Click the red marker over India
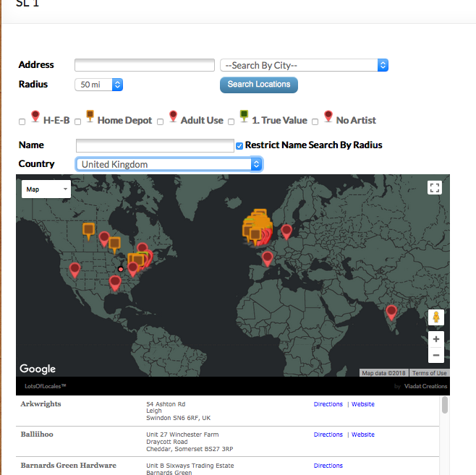Screen dimensions: 476x475 (x=391, y=311)
